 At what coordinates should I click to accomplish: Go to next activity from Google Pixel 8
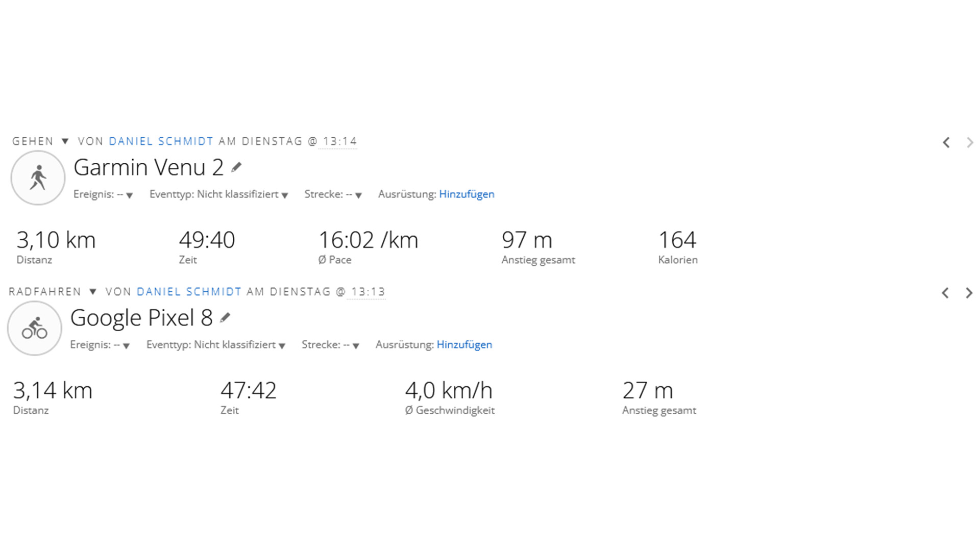pyautogui.click(x=969, y=293)
